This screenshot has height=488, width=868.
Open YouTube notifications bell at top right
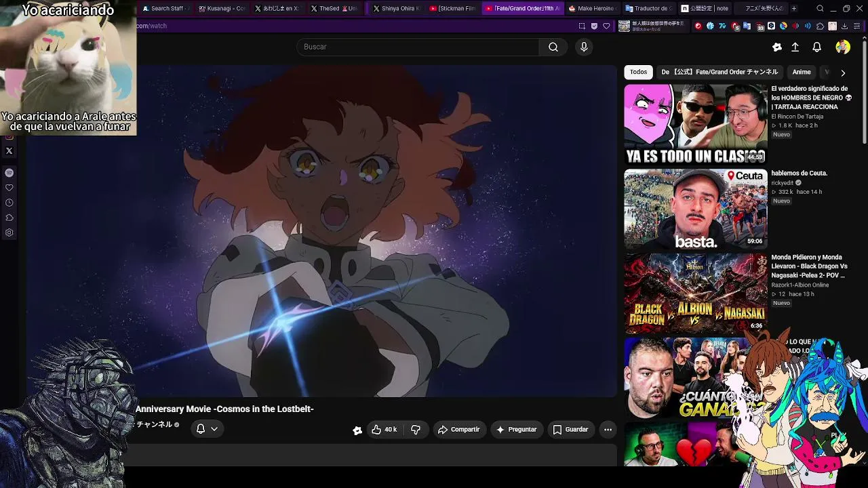pos(817,47)
